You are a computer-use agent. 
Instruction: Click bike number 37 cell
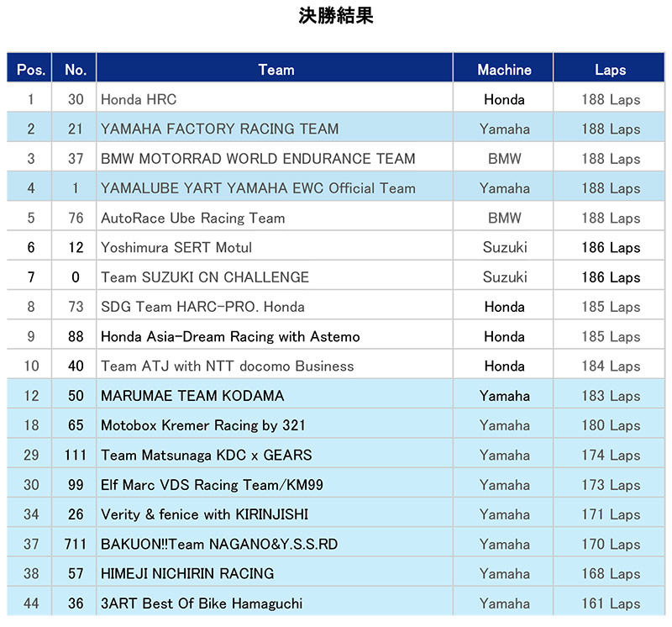pyautogui.click(x=75, y=158)
